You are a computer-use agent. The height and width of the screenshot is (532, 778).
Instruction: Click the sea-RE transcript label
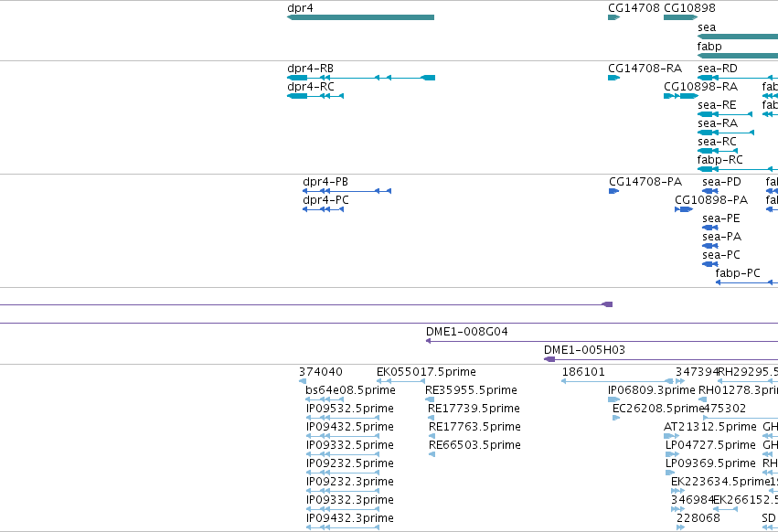tap(717, 105)
